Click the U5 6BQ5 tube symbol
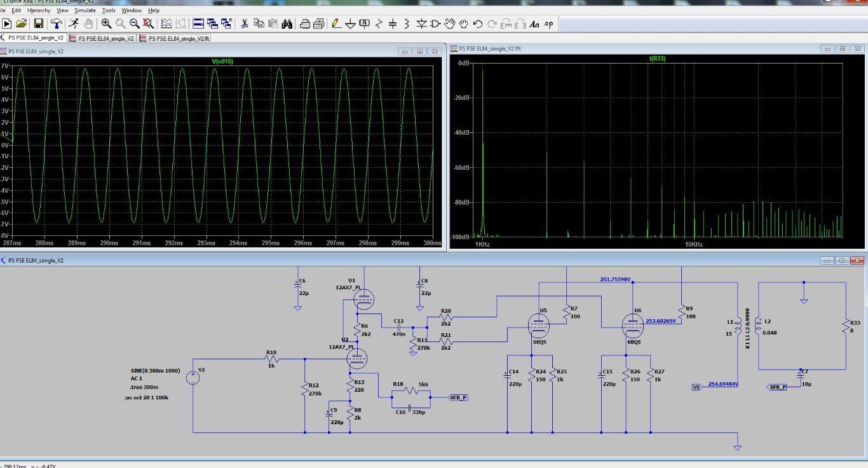The height and width of the screenshot is (468, 868). pyautogui.click(x=538, y=326)
